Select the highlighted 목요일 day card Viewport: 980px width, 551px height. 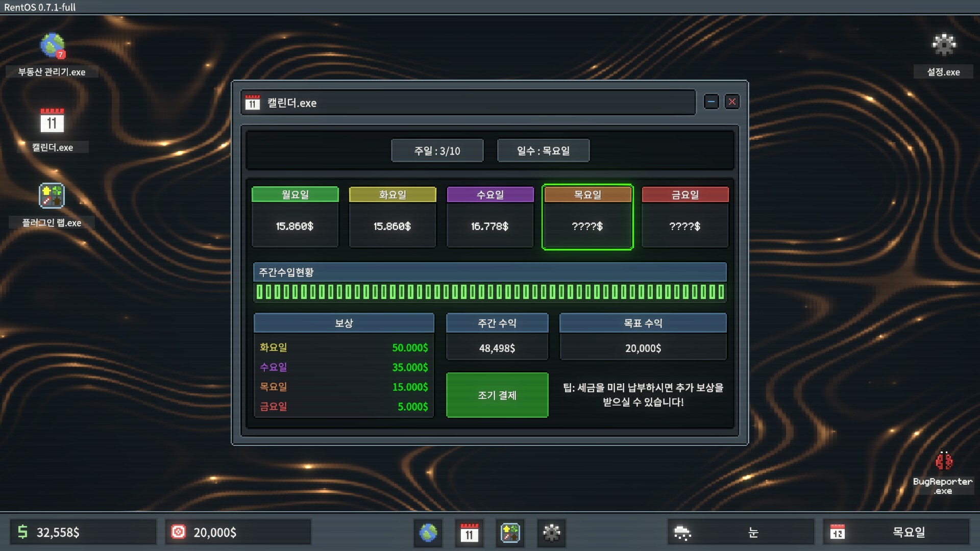click(x=587, y=217)
